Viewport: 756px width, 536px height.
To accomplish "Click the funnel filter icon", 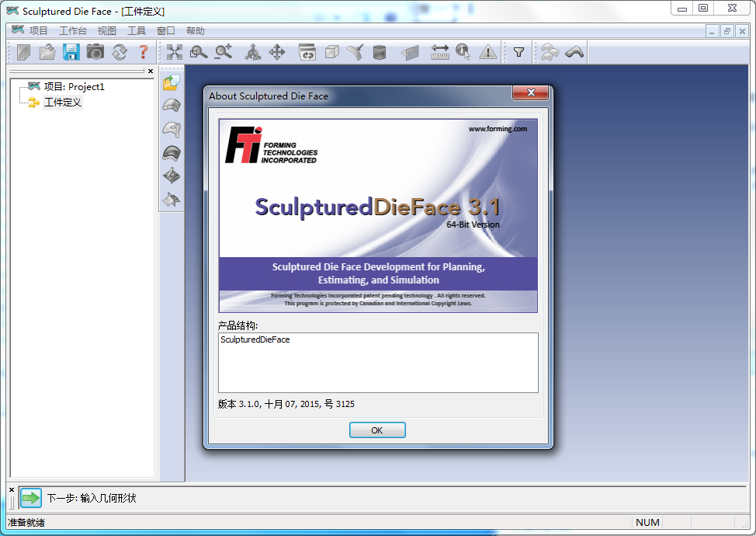I will [518, 52].
